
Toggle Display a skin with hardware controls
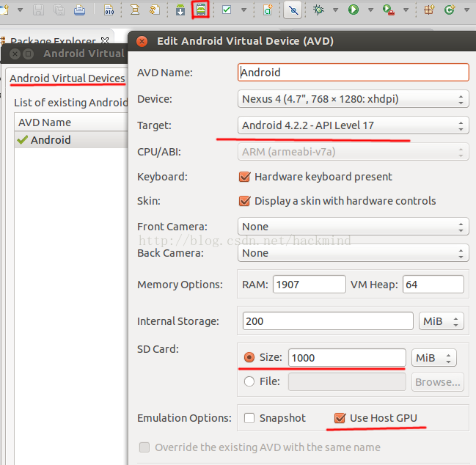(x=245, y=201)
